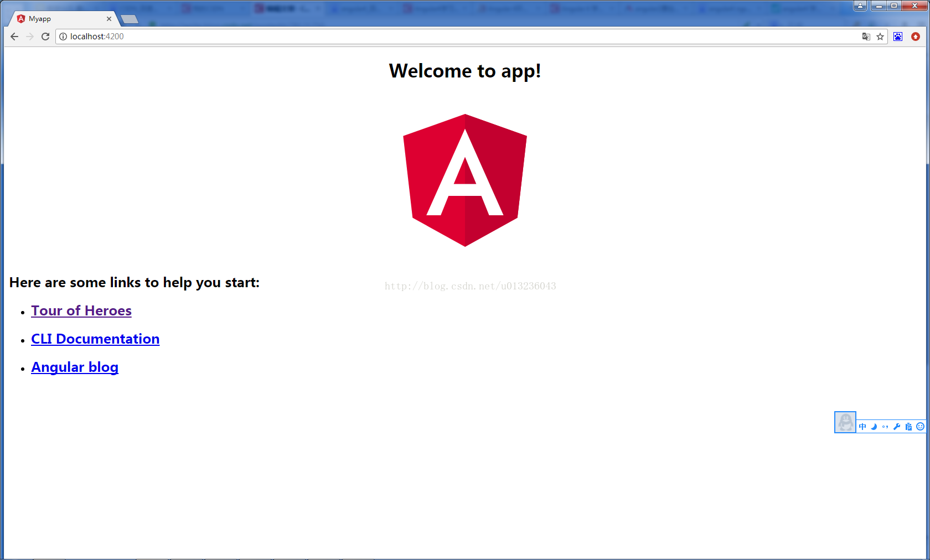The height and width of the screenshot is (560, 930).
Task: Open the translate page icon
Action: [x=866, y=37]
